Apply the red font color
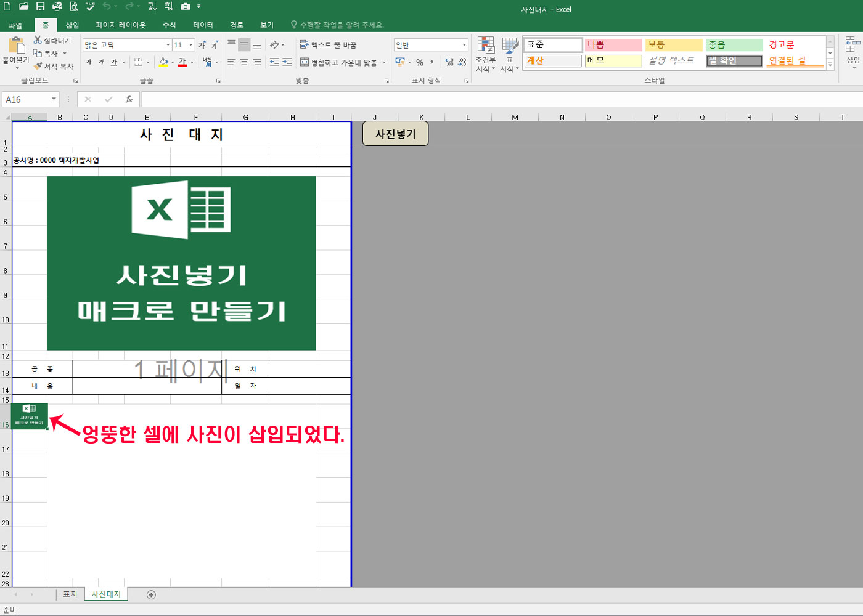 tap(182, 62)
